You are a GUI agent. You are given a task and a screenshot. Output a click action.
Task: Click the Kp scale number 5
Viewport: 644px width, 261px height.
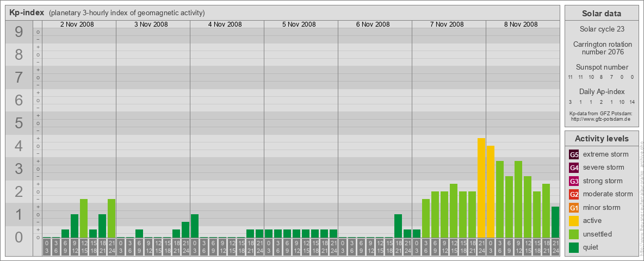[x=19, y=123]
